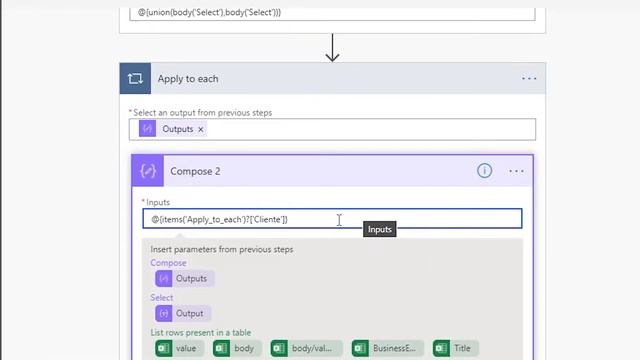The height and width of the screenshot is (360, 640).
Task: Insert the body/val... dynamic token
Action: click(x=307, y=349)
